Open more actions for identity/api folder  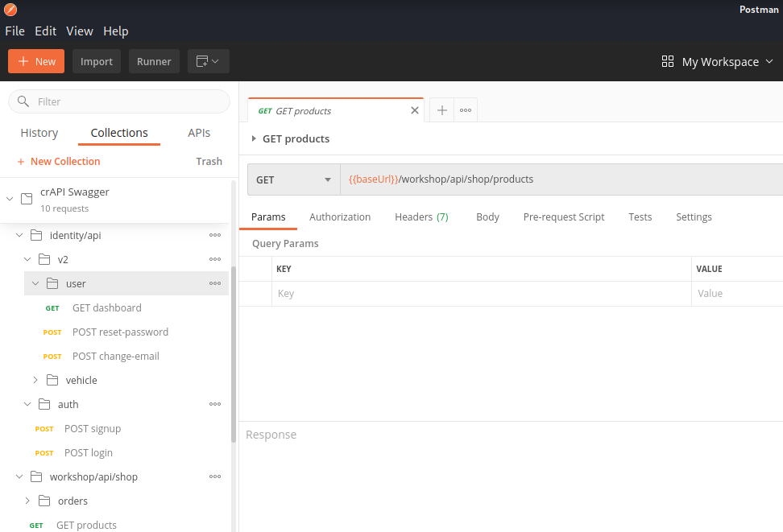(215, 235)
